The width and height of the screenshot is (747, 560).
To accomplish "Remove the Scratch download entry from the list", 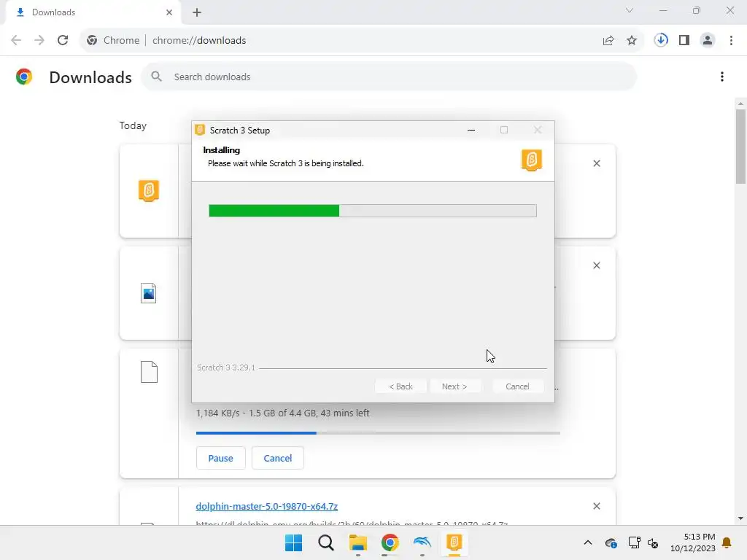I will pos(597,163).
